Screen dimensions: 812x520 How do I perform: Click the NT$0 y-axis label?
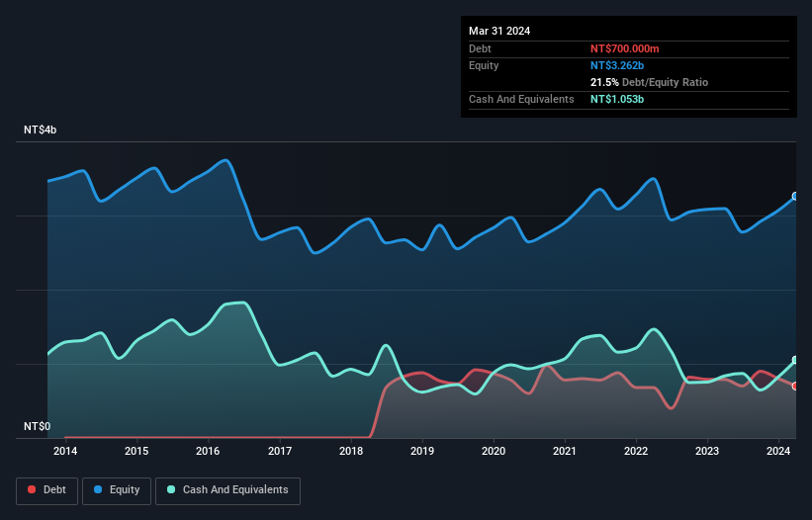tap(38, 426)
